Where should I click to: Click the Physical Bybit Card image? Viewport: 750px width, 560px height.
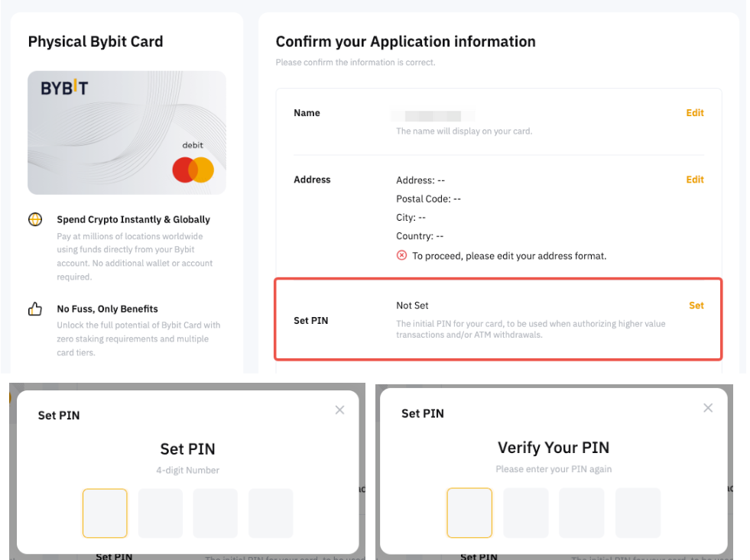127,133
